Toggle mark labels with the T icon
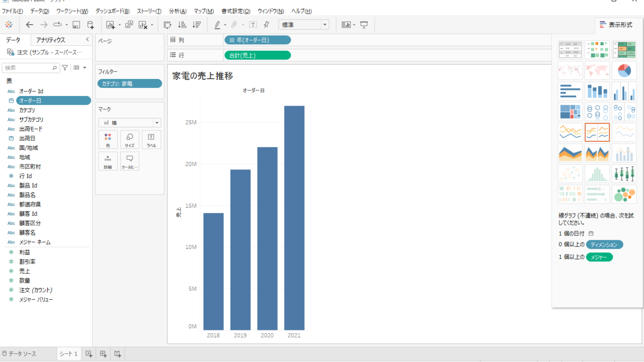The height and width of the screenshot is (362, 644). pos(253,25)
